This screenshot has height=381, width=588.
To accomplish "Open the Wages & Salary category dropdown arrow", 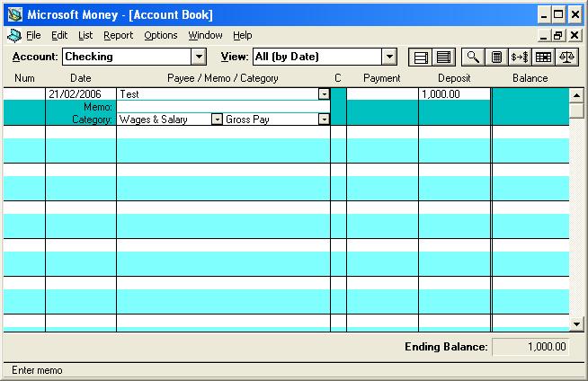I will point(217,120).
